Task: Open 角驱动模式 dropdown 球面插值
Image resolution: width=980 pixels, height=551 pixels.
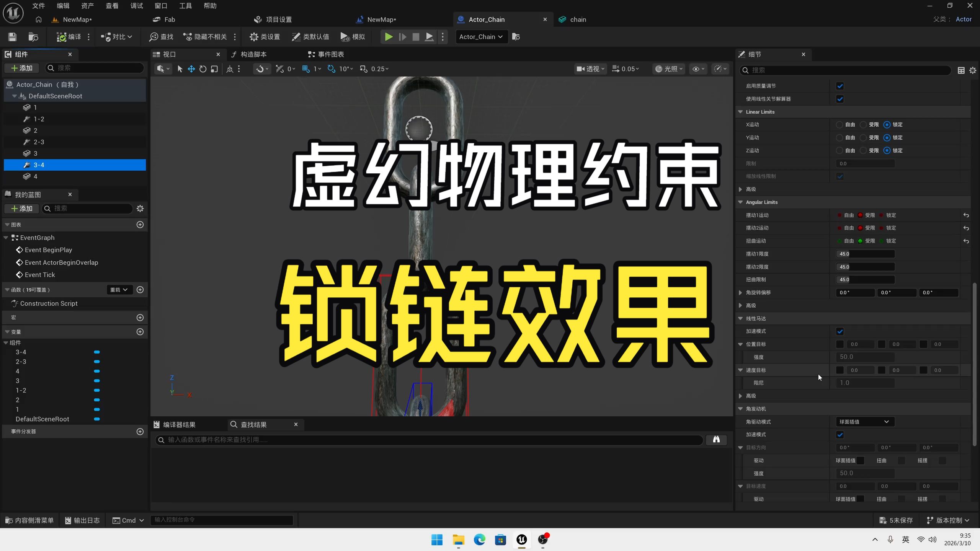Action: [864, 422]
